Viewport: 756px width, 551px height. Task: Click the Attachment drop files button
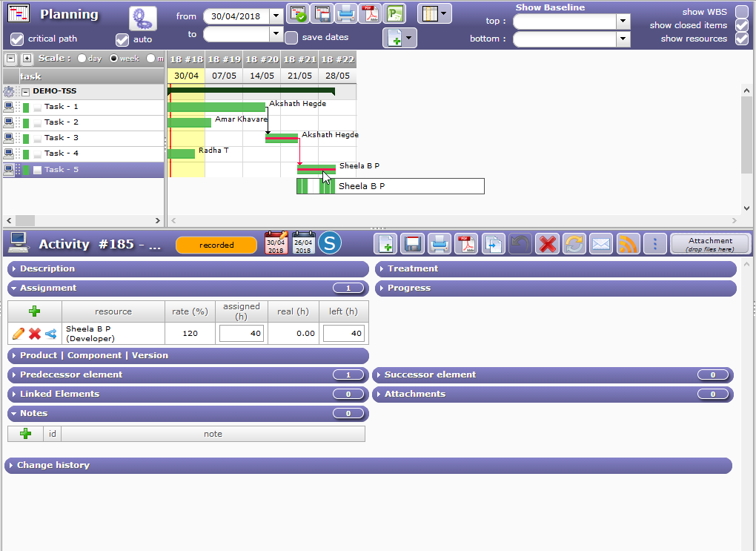(x=709, y=244)
